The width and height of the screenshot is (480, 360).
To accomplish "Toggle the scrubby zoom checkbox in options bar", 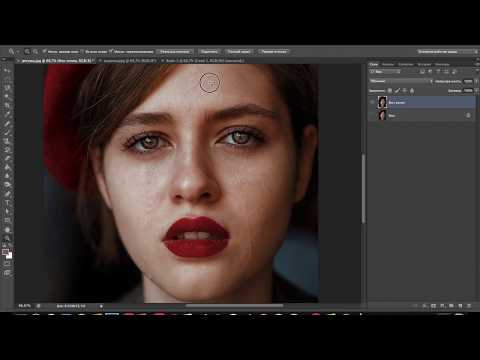I will click(x=112, y=52).
